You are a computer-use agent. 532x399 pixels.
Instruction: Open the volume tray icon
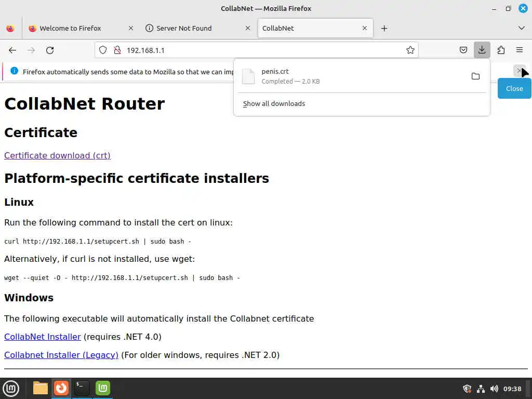coord(495,389)
